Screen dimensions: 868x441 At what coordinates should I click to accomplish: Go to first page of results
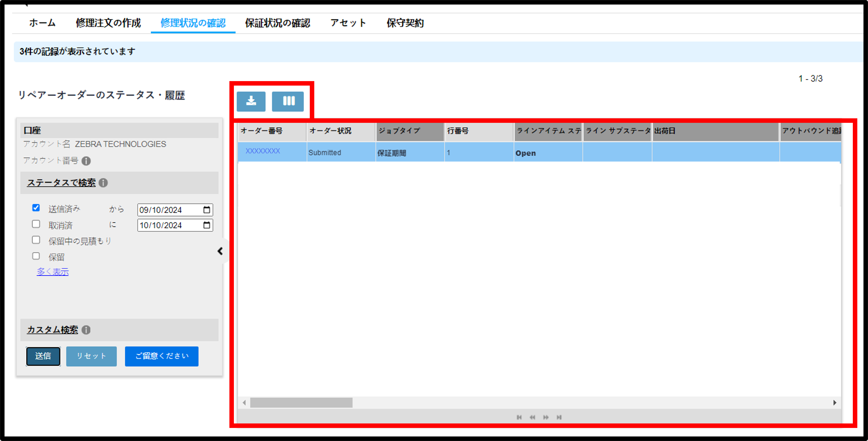pos(519,417)
